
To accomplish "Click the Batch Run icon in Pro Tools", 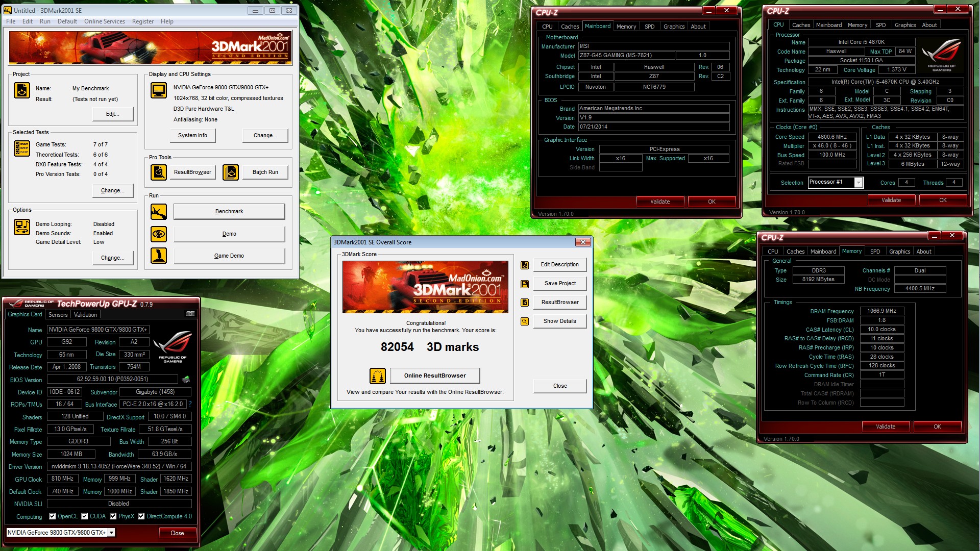I will tap(231, 172).
